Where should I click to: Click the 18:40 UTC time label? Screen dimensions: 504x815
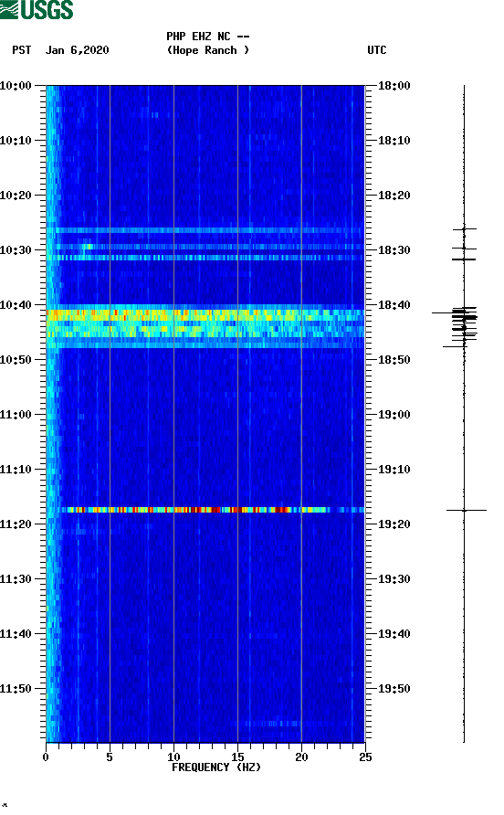point(394,305)
